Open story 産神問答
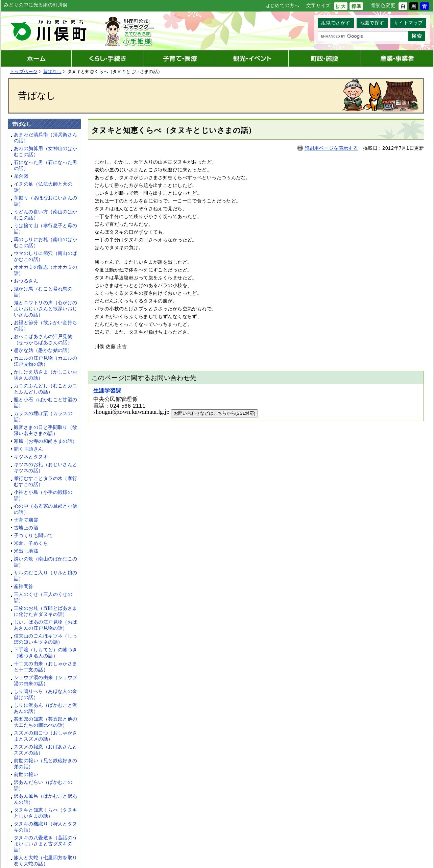 [23, 586]
